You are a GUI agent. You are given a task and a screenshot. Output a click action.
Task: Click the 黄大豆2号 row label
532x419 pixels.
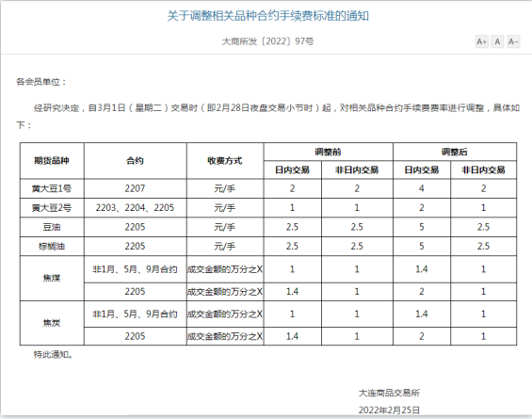click(x=52, y=208)
